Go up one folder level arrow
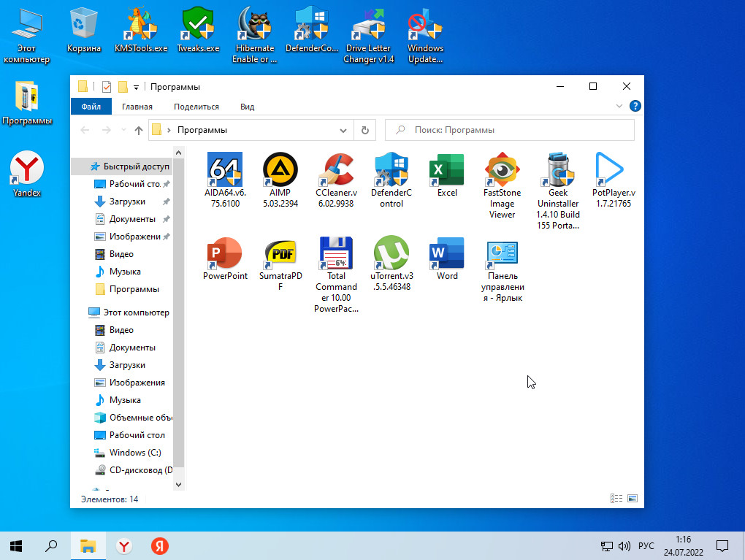 click(138, 130)
